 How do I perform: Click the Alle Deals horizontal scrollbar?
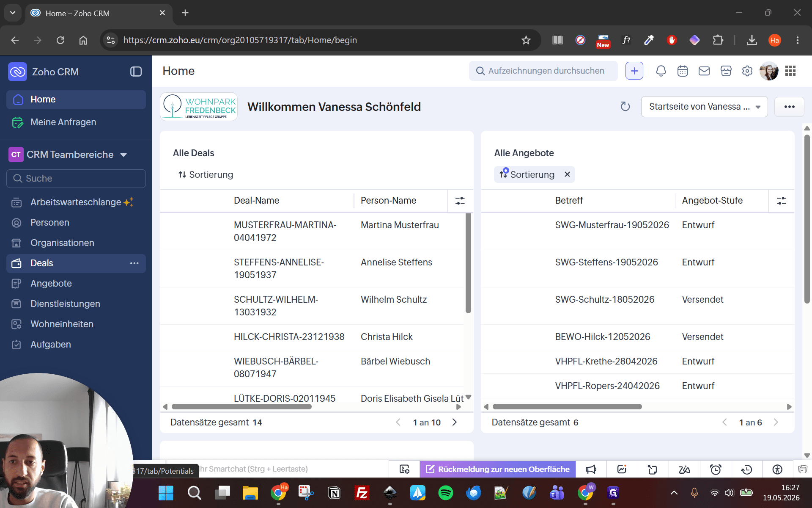click(241, 407)
